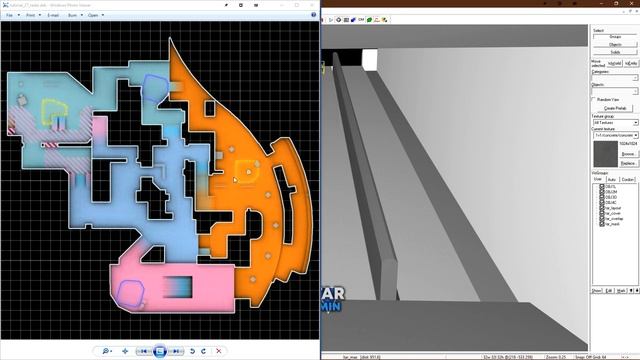Set selection mode to Groups
This screenshot has width=640, height=360.
[615, 37]
